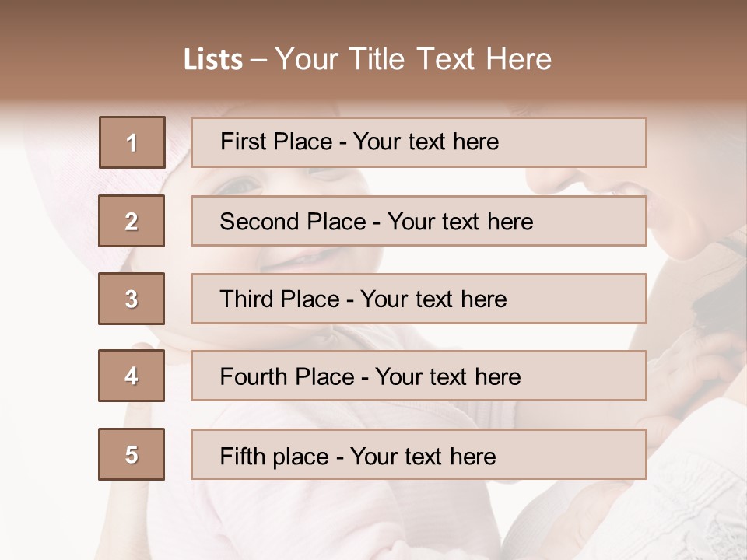This screenshot has width=747, height=560.
Task: Click the words Your Title Text Here
Action: point(413,59)
